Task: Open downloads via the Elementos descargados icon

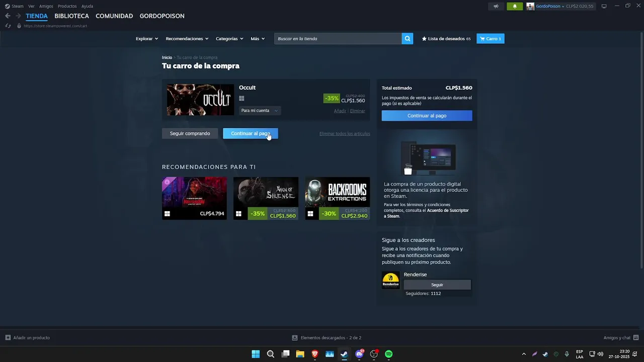Action: pyautogui.click(x=295, y=338)
